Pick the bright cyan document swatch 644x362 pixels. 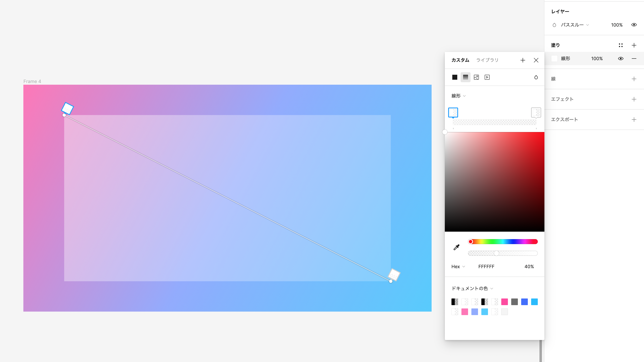(x=534, y=302)
